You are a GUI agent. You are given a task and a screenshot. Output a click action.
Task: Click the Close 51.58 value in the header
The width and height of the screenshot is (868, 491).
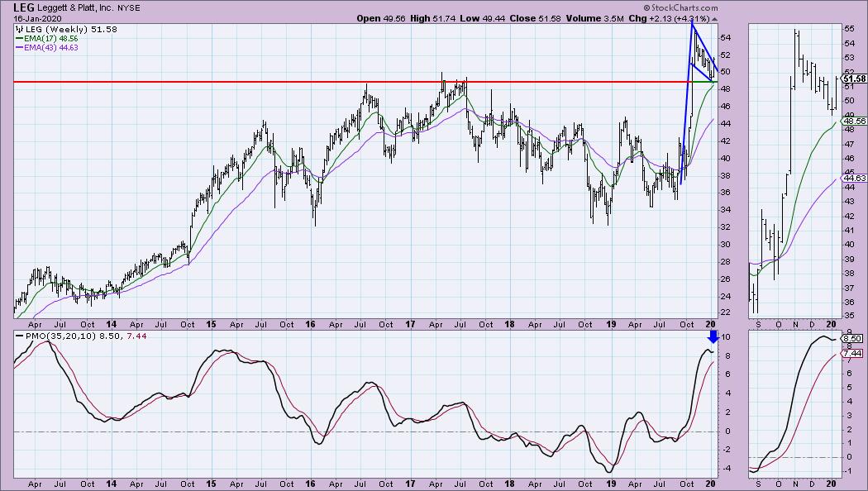point(536,18)
